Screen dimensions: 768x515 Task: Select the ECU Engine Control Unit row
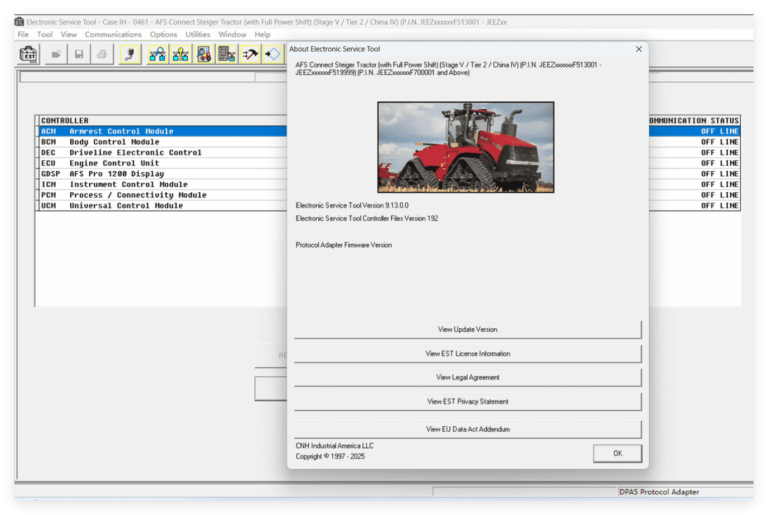(163, 163)
